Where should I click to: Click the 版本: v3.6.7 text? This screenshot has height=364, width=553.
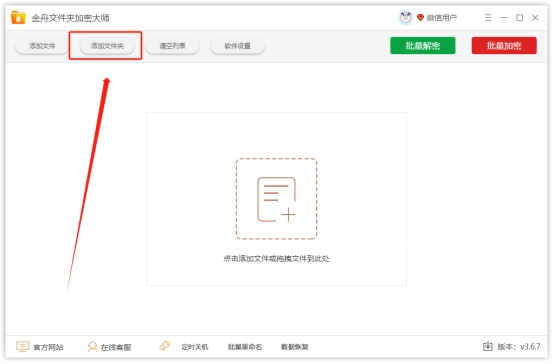click(519, 347)
